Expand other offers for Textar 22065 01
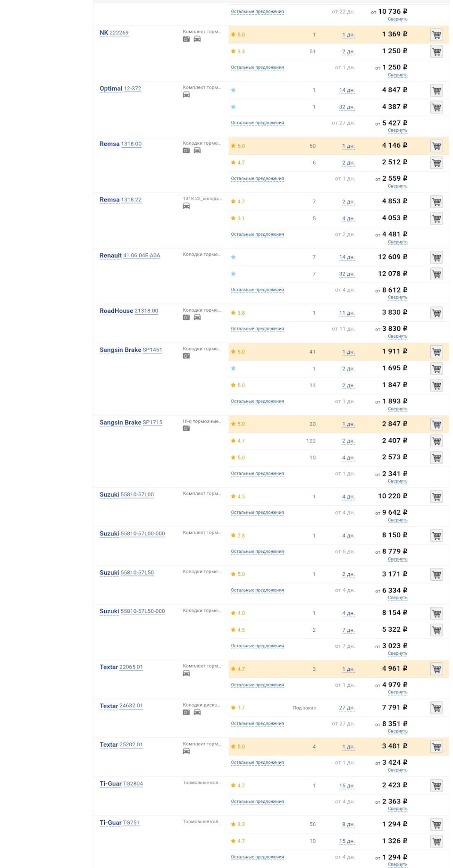The image size is (453, 868). 257,685
